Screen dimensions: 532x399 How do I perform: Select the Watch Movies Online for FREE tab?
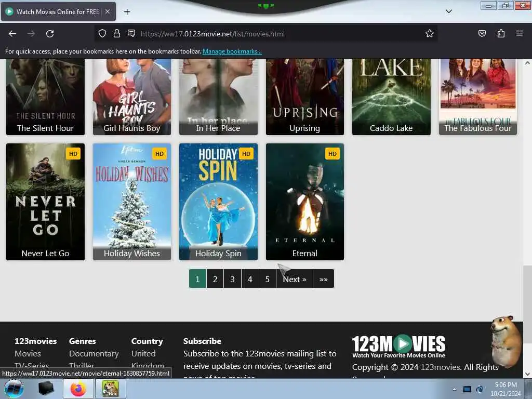coord(58,11)
